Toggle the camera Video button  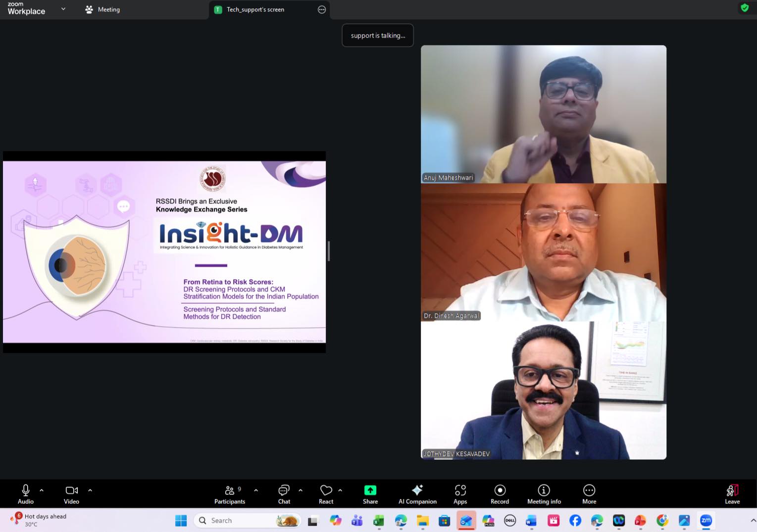[x=71, y=494]
